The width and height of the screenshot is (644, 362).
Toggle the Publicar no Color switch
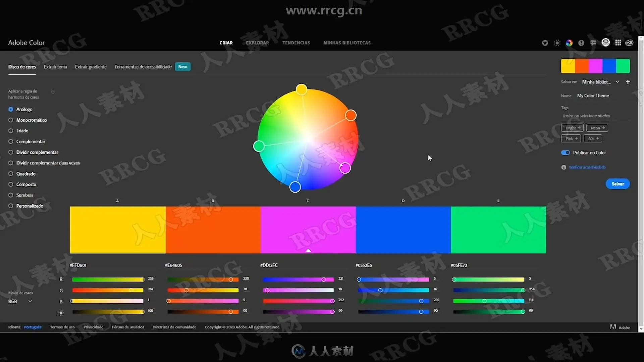(x=566, y=153)
